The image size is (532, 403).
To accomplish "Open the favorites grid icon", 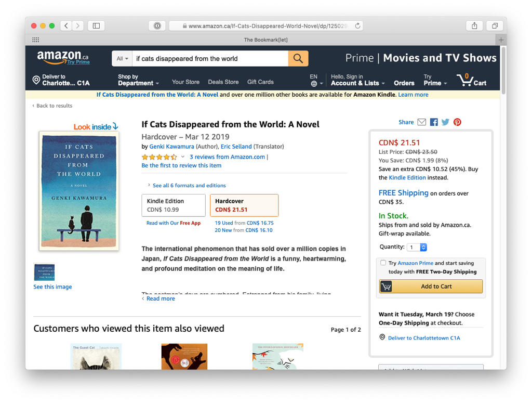I will pyautogui.click(x=36, y=40).
